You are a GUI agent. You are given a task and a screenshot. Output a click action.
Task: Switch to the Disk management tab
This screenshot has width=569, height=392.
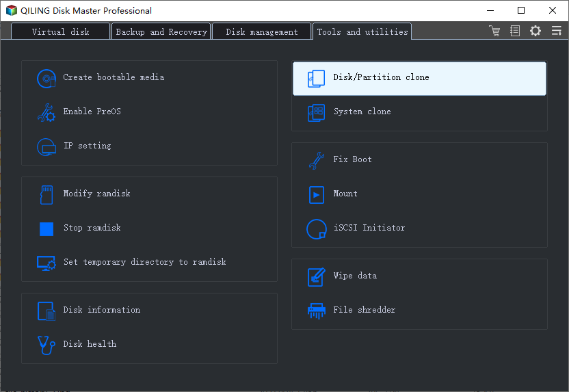[262, 31]
